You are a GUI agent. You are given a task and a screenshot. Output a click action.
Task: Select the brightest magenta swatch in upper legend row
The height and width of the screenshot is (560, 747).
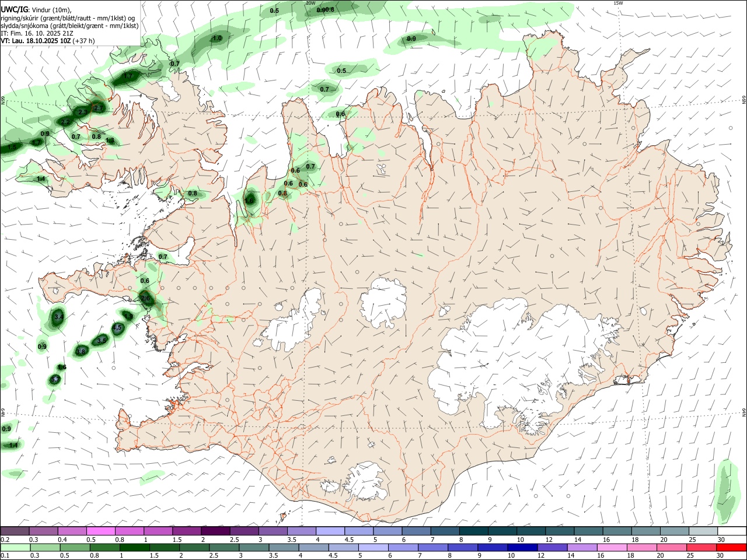click(100, 531)
